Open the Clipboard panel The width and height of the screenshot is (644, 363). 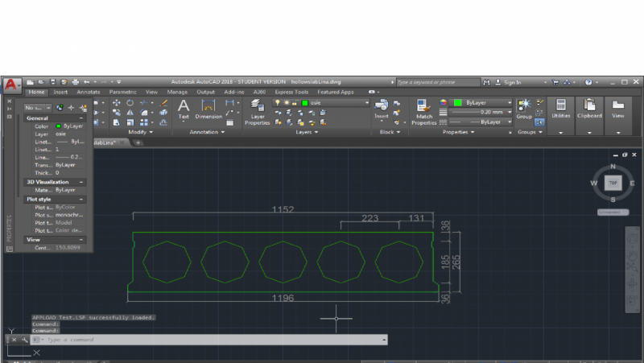589,108
